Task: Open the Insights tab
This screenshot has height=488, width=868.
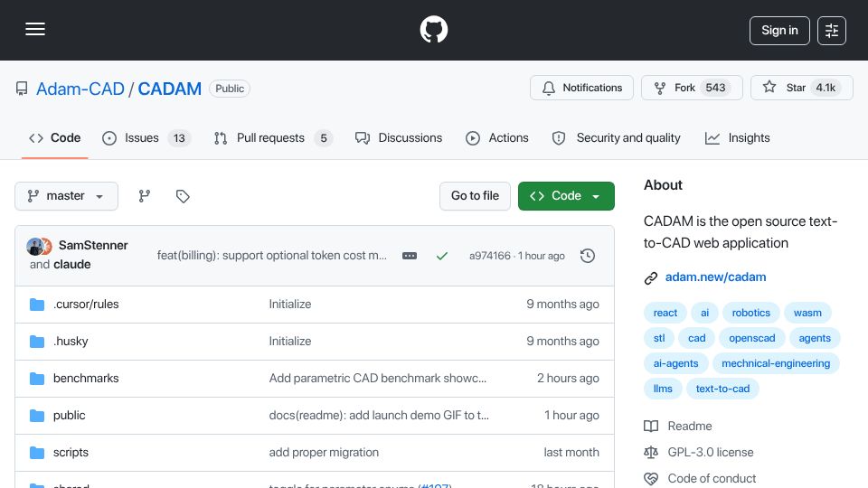Action: [x=738, y=137]
